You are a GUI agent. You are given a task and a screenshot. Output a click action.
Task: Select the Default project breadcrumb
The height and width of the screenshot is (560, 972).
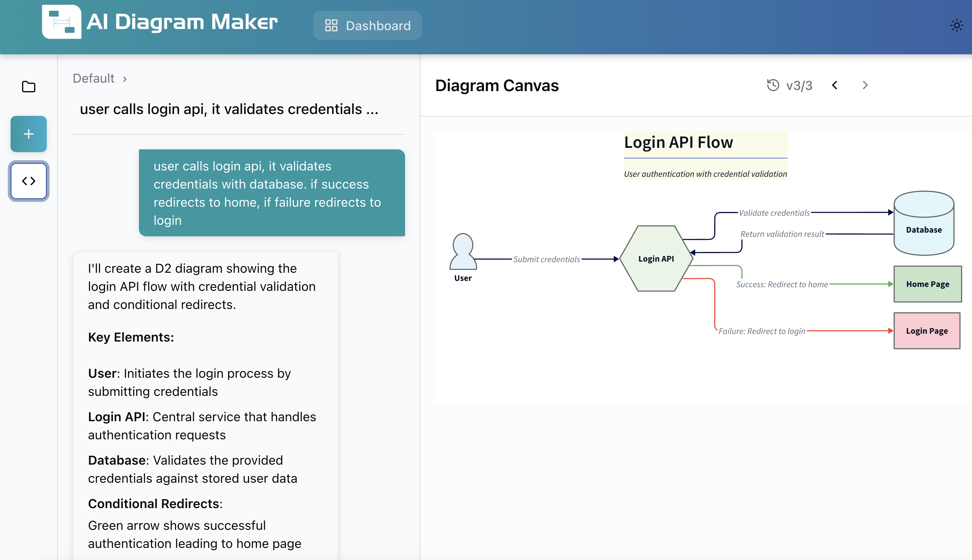tap(94, 78)
